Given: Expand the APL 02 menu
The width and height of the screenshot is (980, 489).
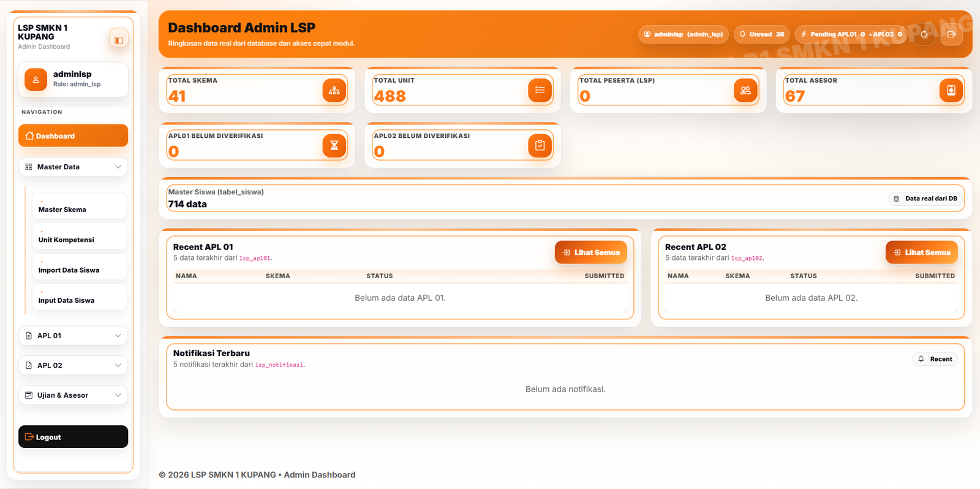Looking at the screenshot, I should (73, 365).
